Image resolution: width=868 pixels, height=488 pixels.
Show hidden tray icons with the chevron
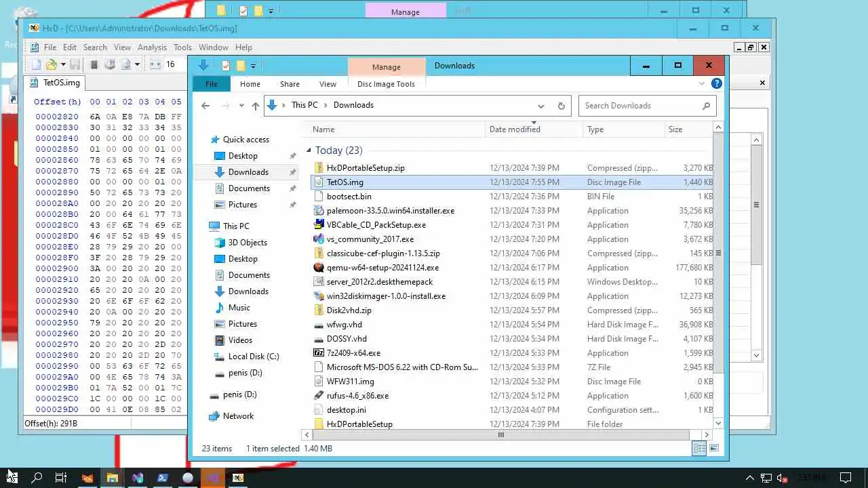750,478
